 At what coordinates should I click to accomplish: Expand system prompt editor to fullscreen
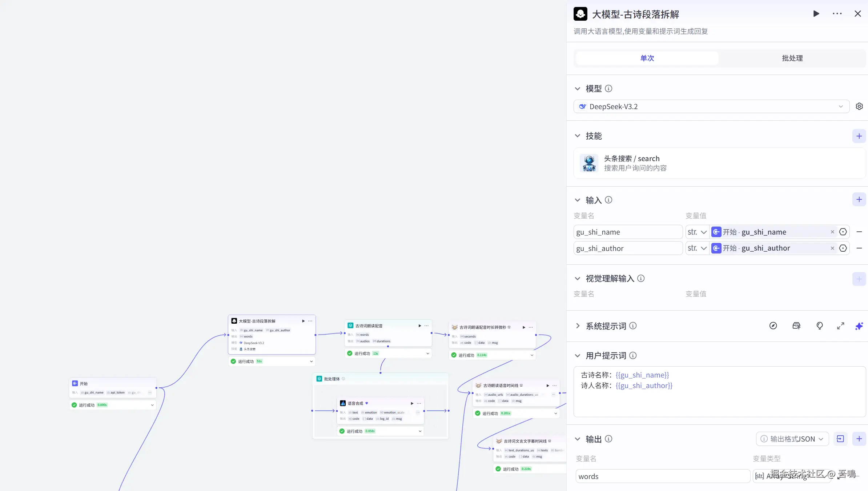[x=840, y=326]
